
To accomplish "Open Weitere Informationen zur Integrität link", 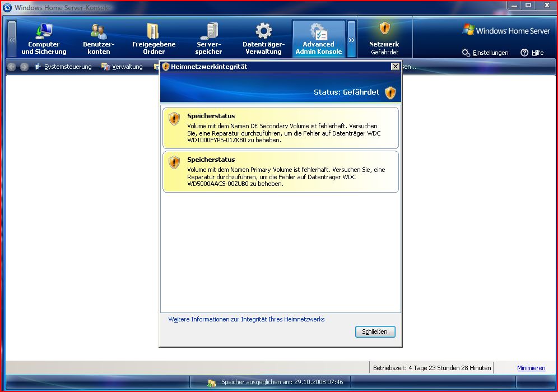I will (x=247, y=319).
